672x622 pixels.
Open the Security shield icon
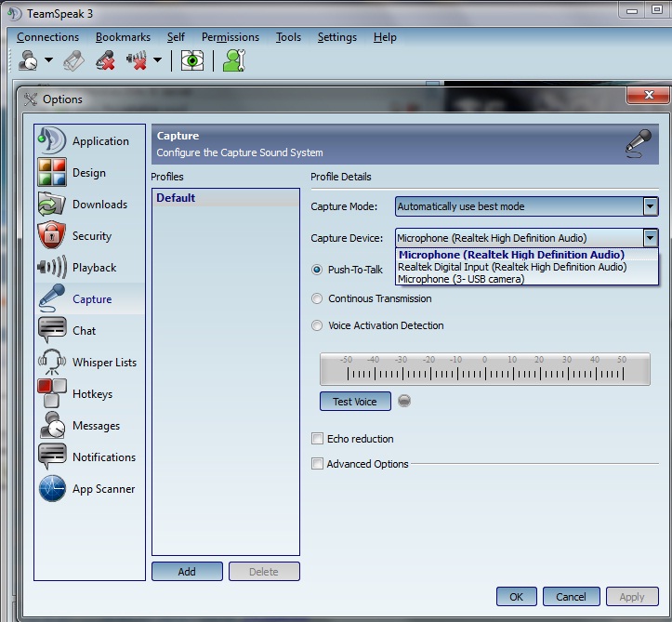click(52, 235)
